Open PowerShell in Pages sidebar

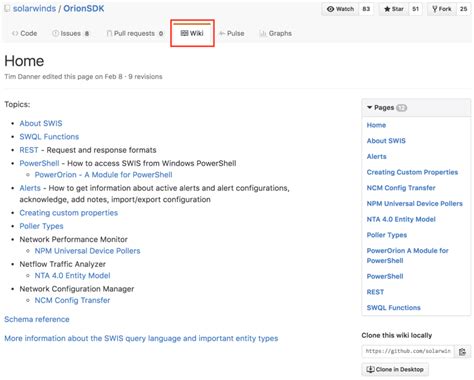(385, 276)
